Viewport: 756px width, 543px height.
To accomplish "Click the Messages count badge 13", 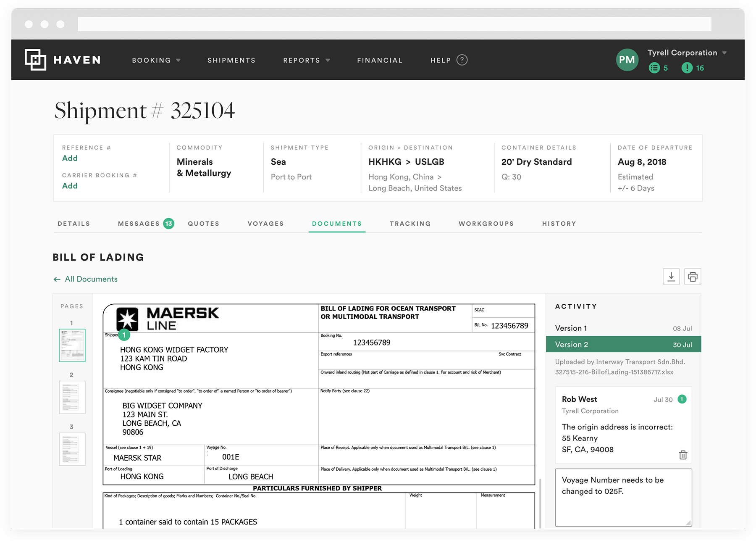I will point(169,224).
